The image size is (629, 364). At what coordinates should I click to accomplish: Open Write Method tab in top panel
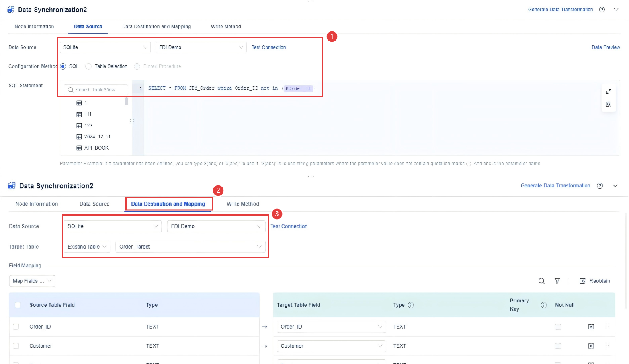(x=226, y=27)
